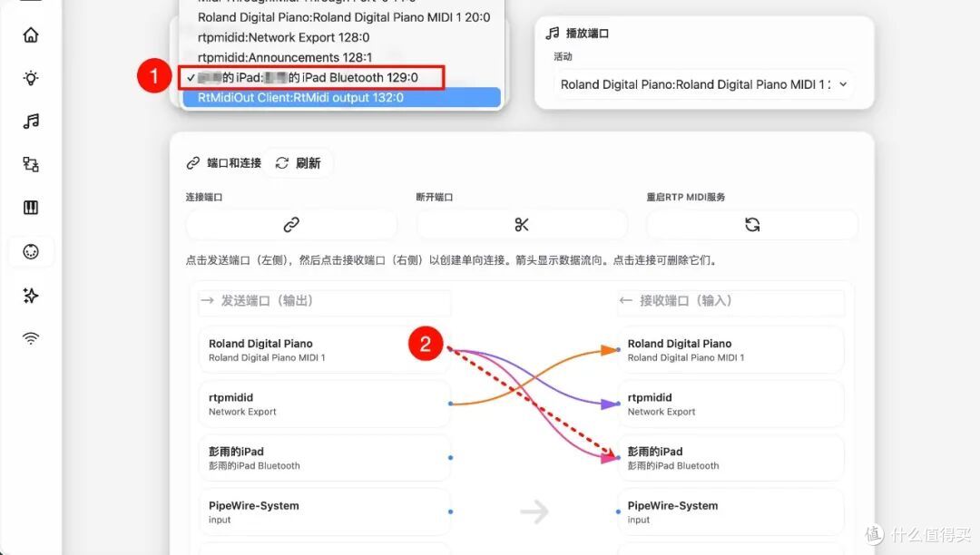Select 彭雨的iPad Bluetooth send port
This screenshot has width=980, height=555.
[324, 458]
